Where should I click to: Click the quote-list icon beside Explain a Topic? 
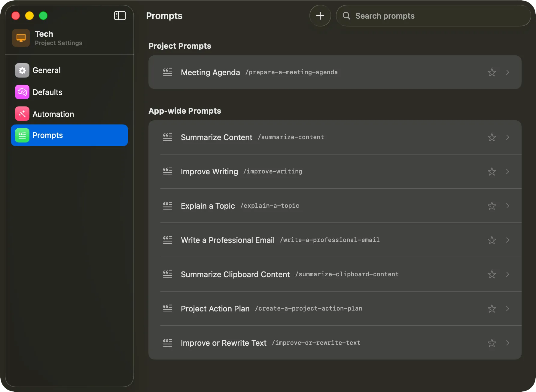(167, 206)
